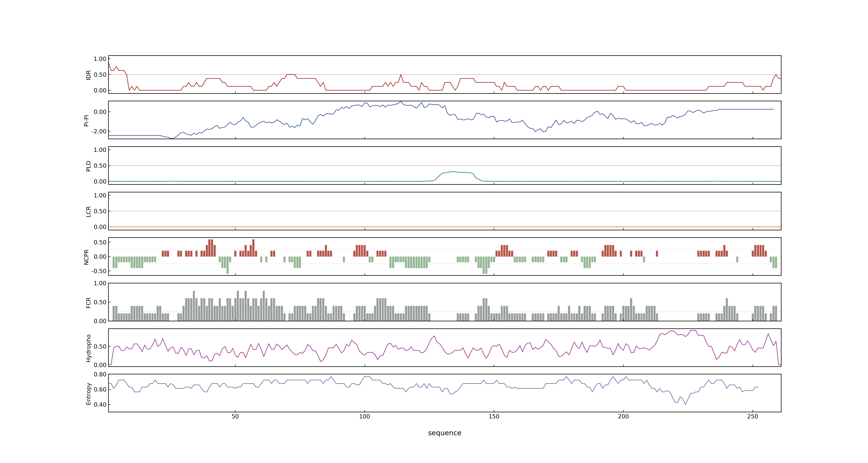
Task: Select the 0.50 tick on FCR axis
Action: (x=100, y=302)
